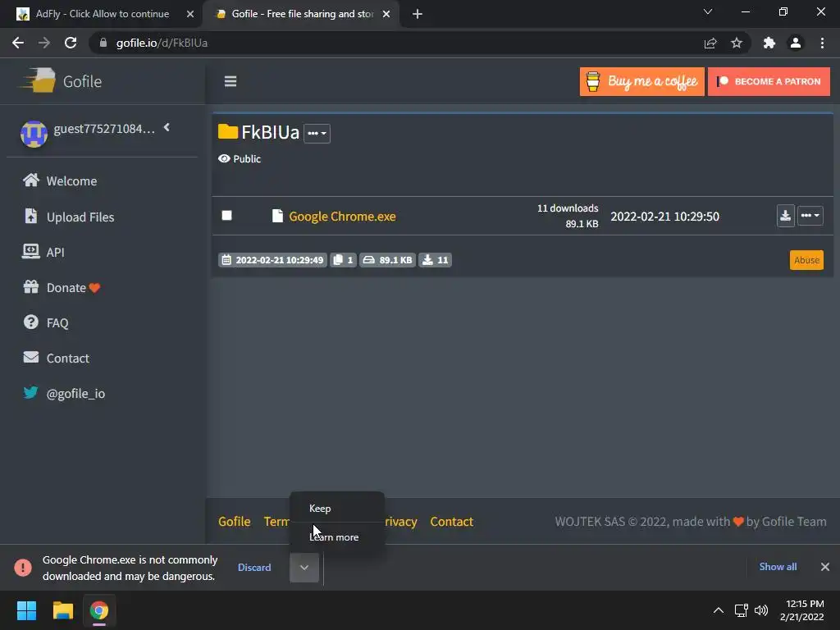Click the Gofile logo
Viewport: 840px width, 630px height.
point(60,81)
